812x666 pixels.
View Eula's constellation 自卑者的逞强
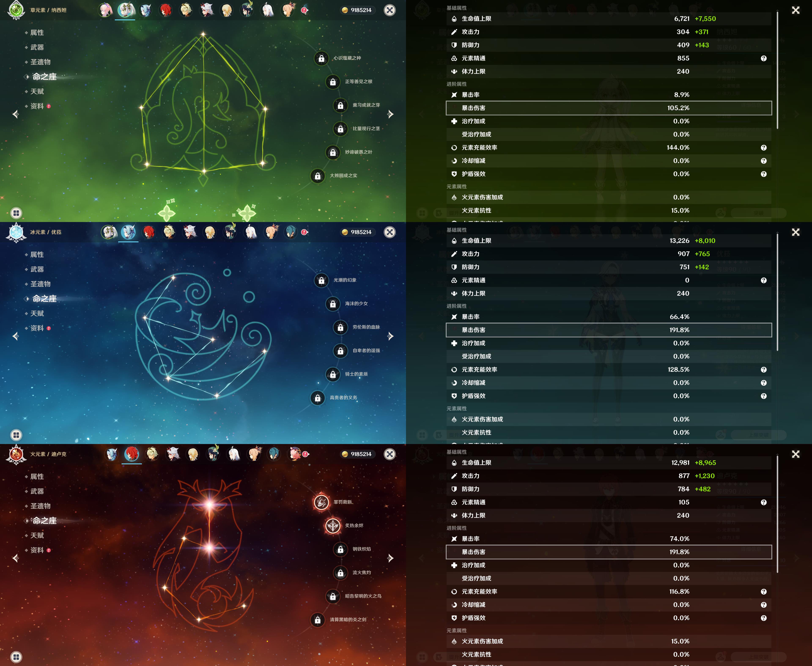pyautogui.click(x=340, y=351)
